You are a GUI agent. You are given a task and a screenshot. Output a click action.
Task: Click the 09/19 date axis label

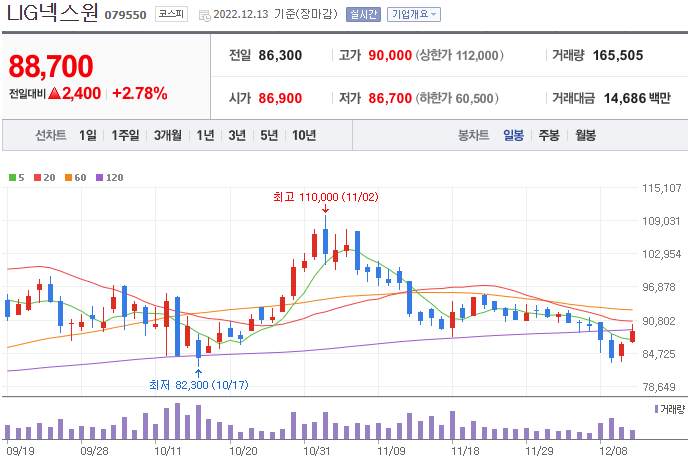[x=21, y=451]
